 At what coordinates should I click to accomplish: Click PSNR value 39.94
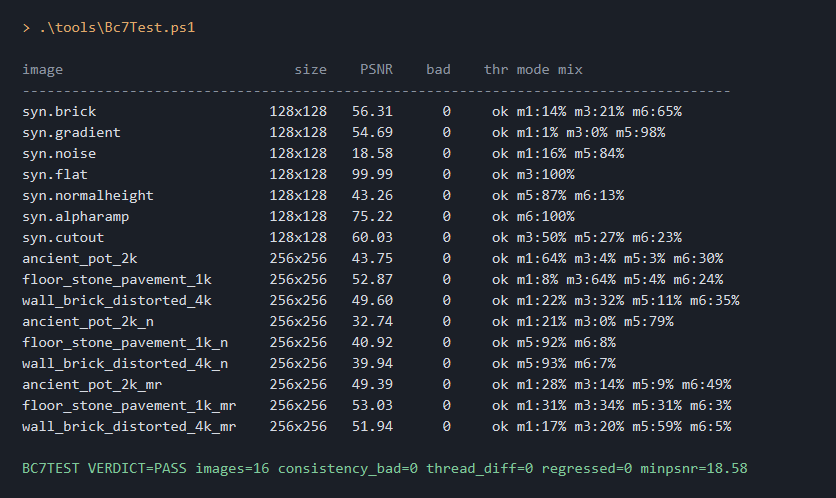click(372, 364)
